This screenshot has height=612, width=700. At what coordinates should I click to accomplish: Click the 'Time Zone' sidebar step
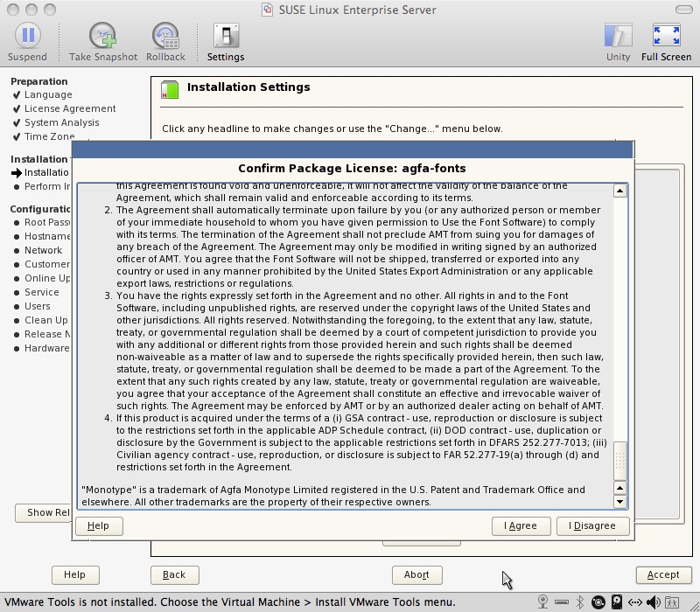coord(50,136)
